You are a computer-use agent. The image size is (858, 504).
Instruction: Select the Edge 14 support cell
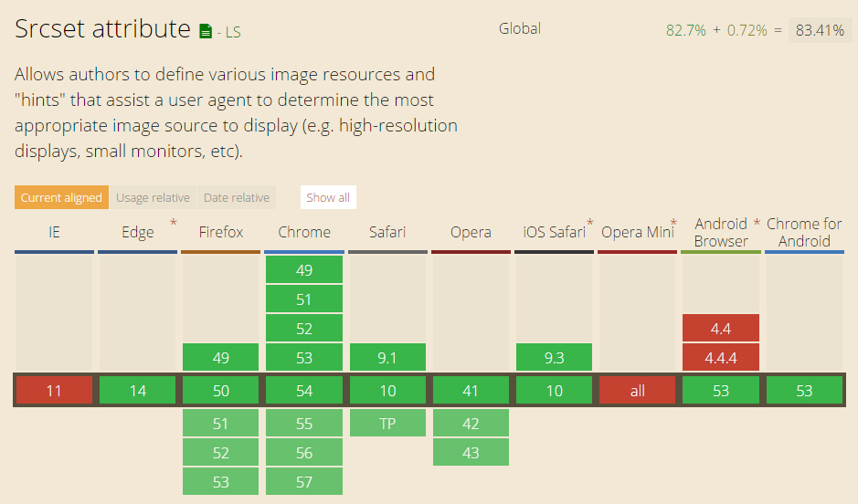[x=138, y=391]
